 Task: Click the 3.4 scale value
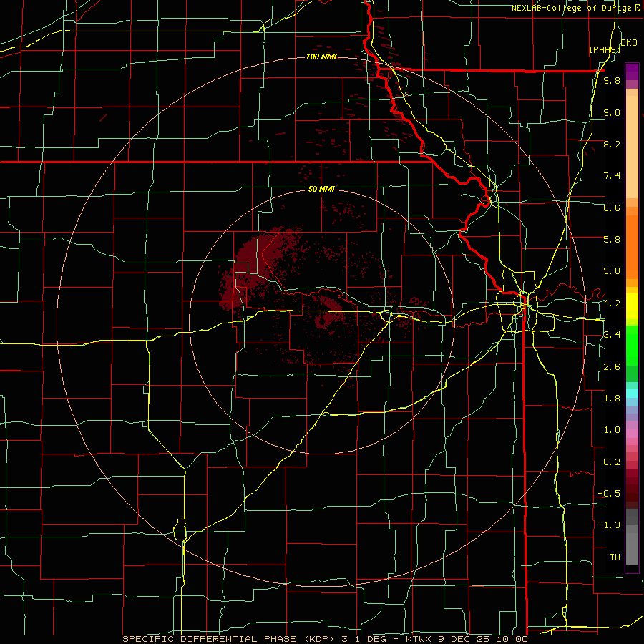click(x=612, y=335)
